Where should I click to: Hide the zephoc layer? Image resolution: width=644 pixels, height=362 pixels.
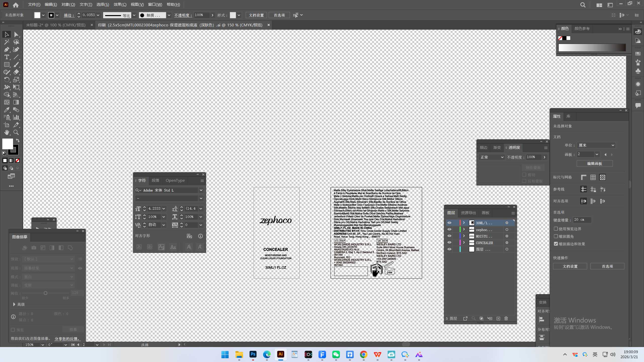click(449, 230)
